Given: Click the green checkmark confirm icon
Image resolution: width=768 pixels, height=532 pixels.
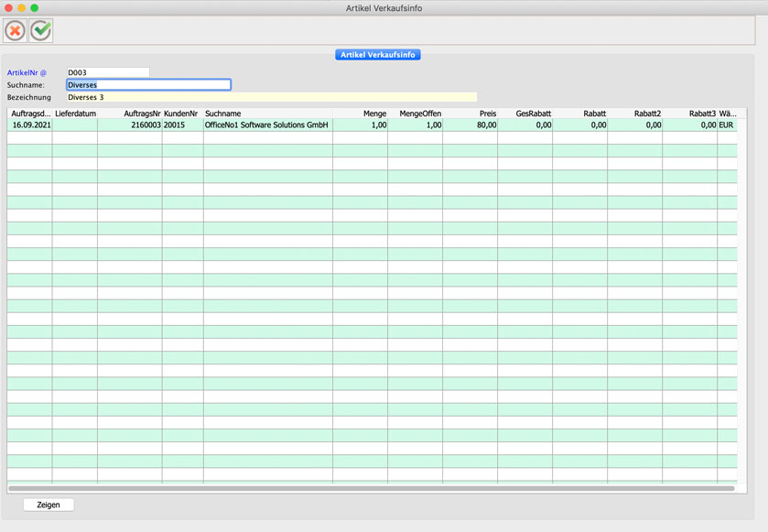Looking at the screenshot, I should [x=41, y=31].
